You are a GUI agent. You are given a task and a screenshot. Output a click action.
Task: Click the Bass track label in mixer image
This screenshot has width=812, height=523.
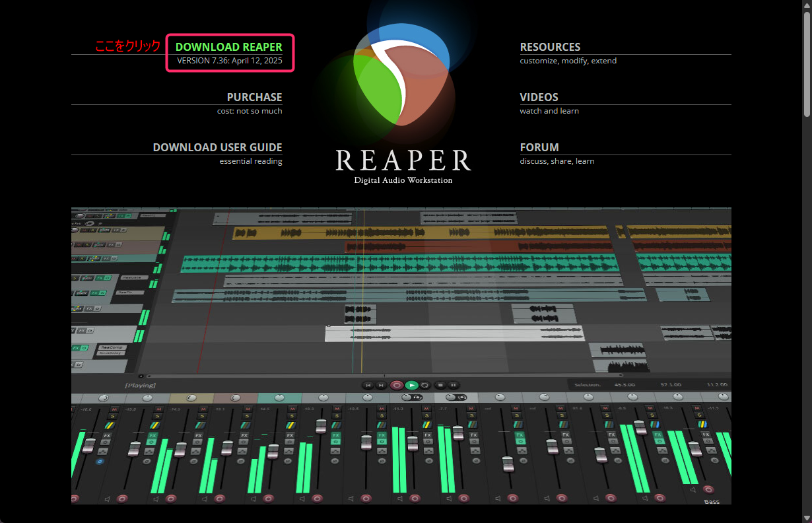712,502
